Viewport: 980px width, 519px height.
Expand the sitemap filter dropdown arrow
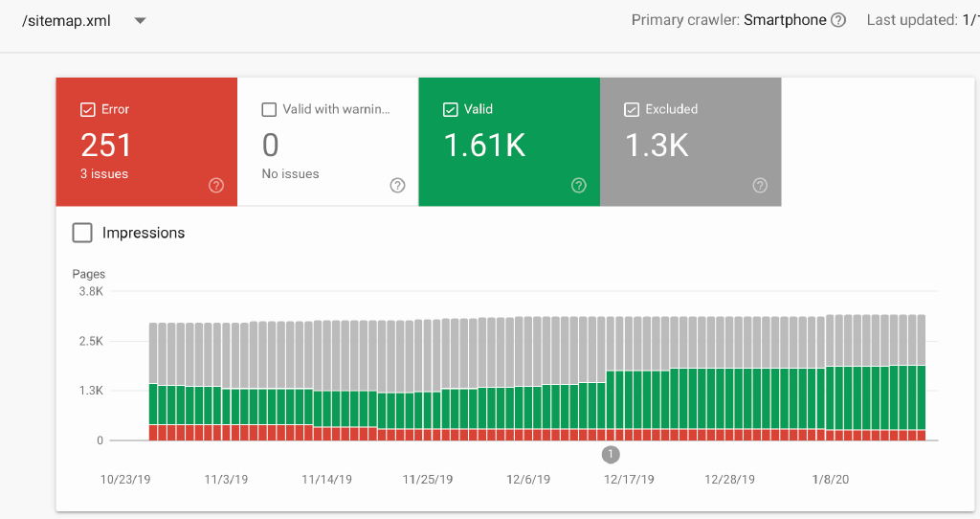(140, 20)
